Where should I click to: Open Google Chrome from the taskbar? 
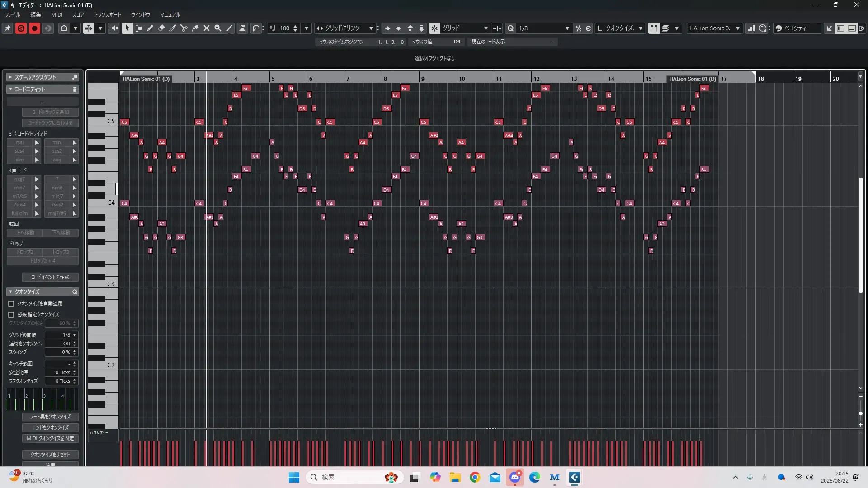point(475,477)
